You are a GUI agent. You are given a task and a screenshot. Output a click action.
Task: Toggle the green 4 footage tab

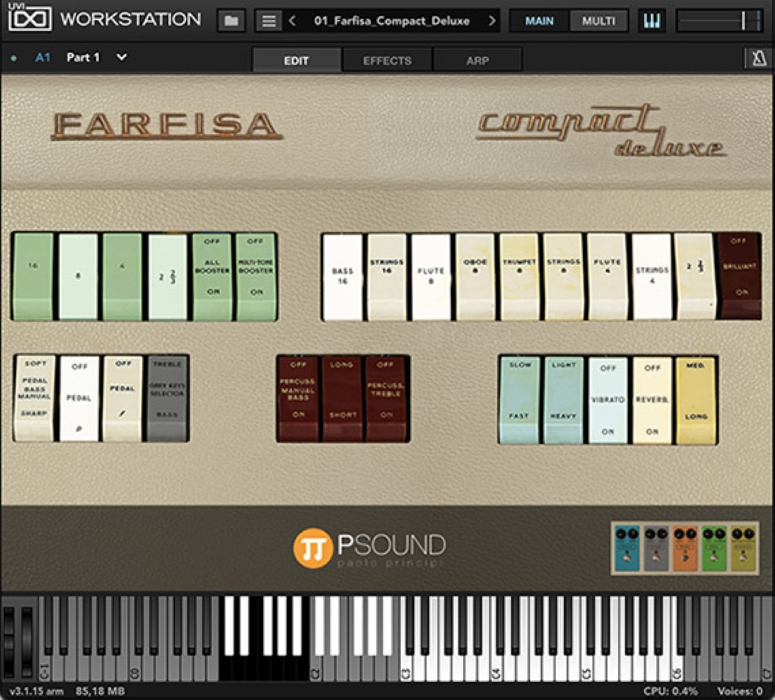point(122,277)
